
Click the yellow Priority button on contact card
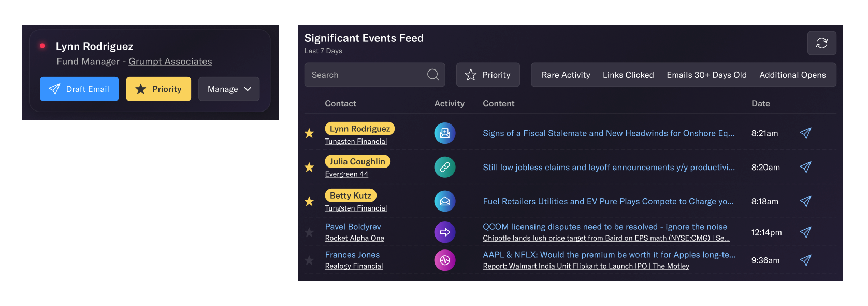tap(158, 89)
